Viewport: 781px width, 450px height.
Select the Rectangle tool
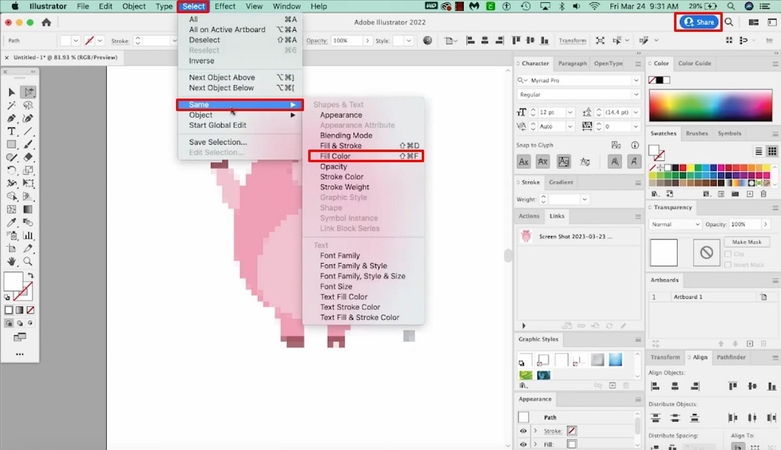click(x=11, y=145)
